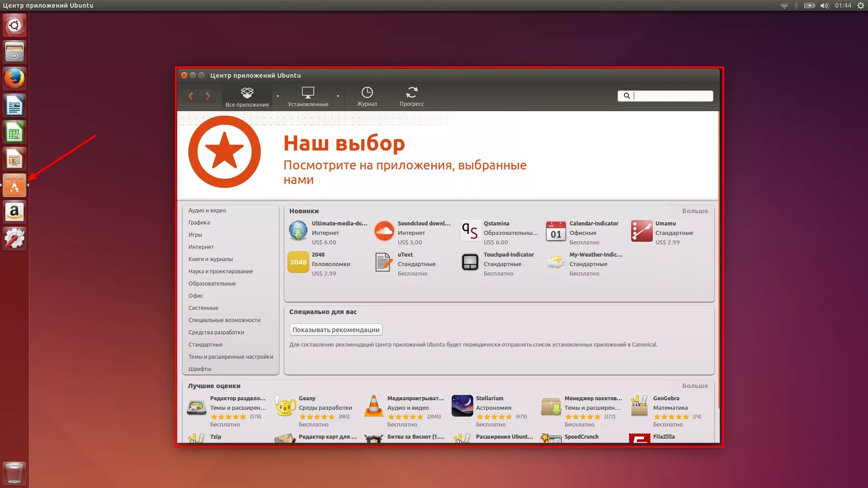The height and width of the screenshot is (488, 868).
Task: Expand the Установленные dropdown arrow
Action: pyautogui.click(x=338, y=96)
